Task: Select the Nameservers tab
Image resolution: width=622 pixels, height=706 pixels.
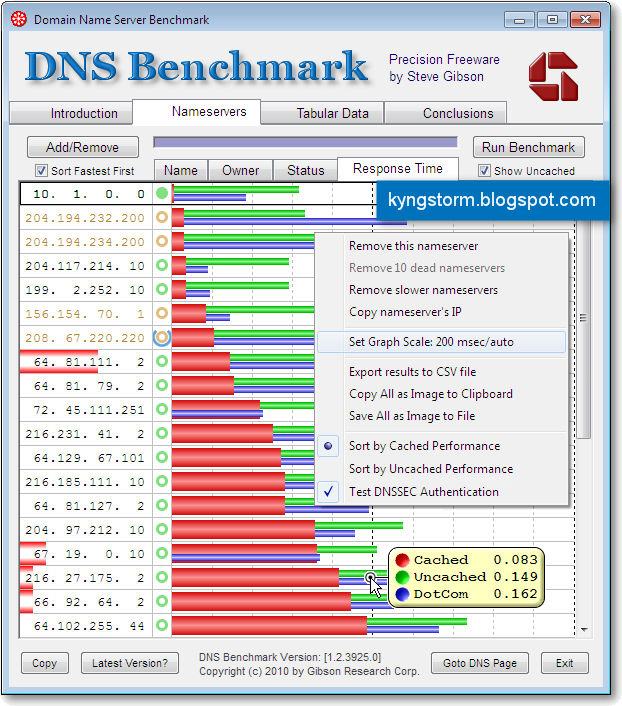Action: tap(197, 112)
